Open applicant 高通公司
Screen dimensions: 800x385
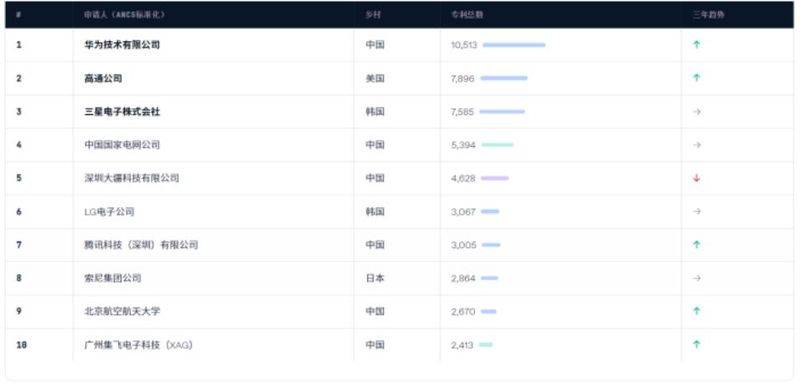click(103, 79)
